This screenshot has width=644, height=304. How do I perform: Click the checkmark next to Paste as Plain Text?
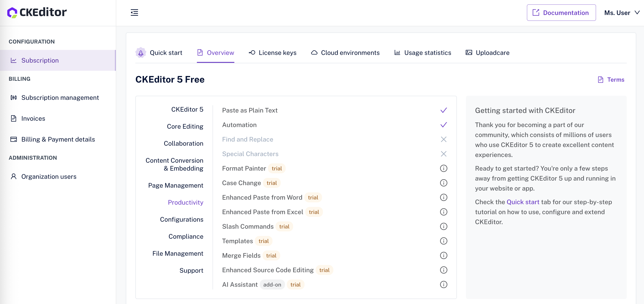pyautogui.click(x=443, y=110)
